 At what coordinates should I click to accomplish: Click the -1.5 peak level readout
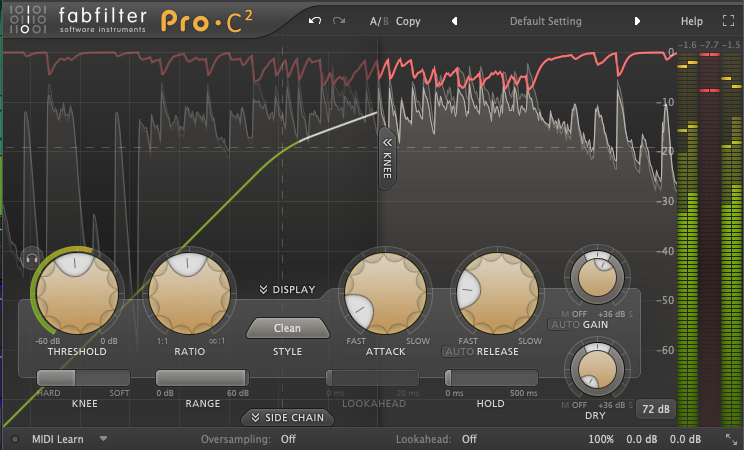tap(731, 45)
